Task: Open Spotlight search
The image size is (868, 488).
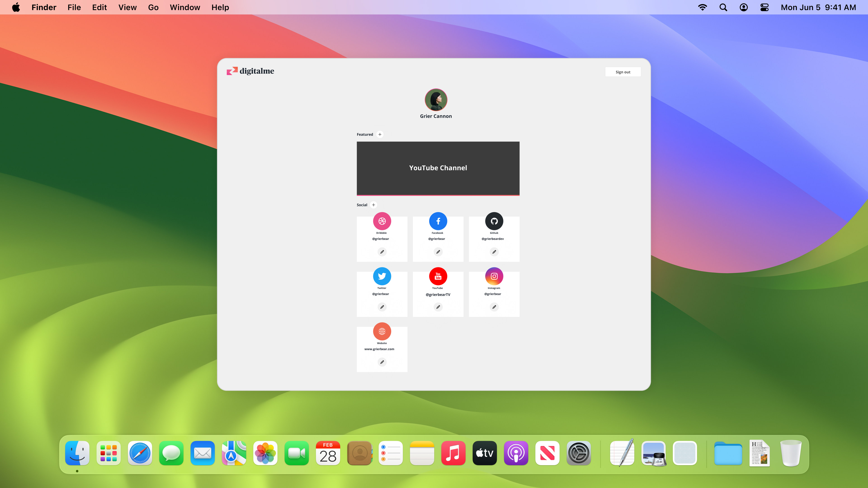Action: click(x=723, y=7)
